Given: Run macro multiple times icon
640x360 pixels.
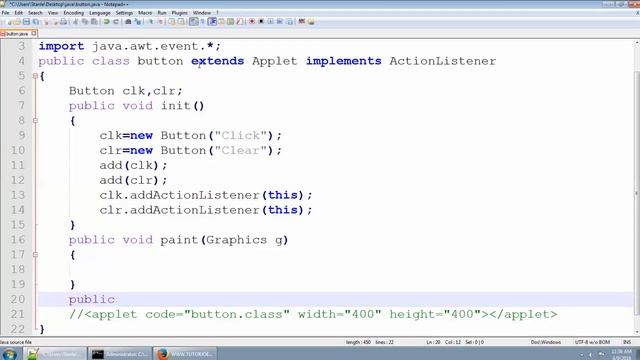Looking at the screenshot, I should 280,22.
